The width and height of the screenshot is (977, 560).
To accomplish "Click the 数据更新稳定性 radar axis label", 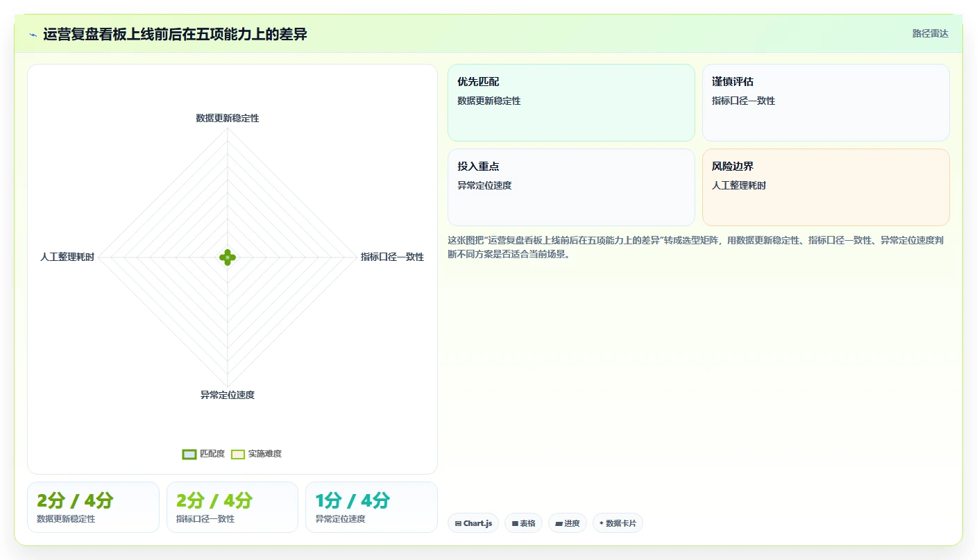I will (x=228, y=119).
